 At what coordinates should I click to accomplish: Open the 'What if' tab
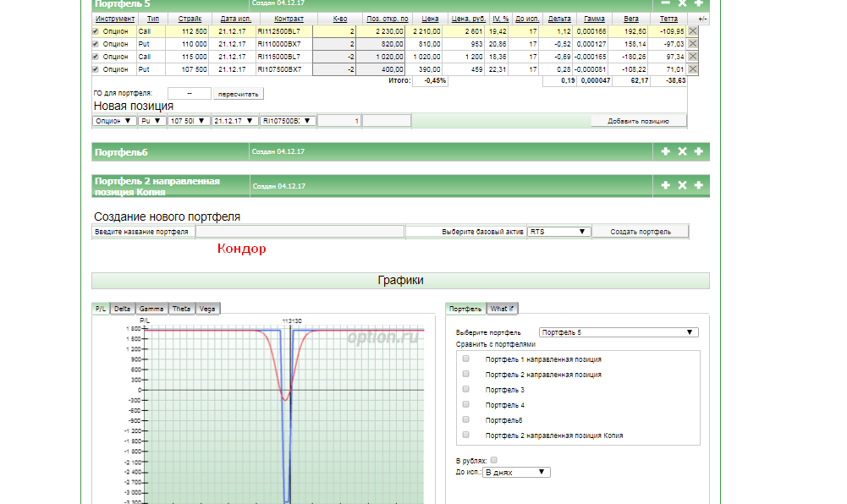[503, 310]
